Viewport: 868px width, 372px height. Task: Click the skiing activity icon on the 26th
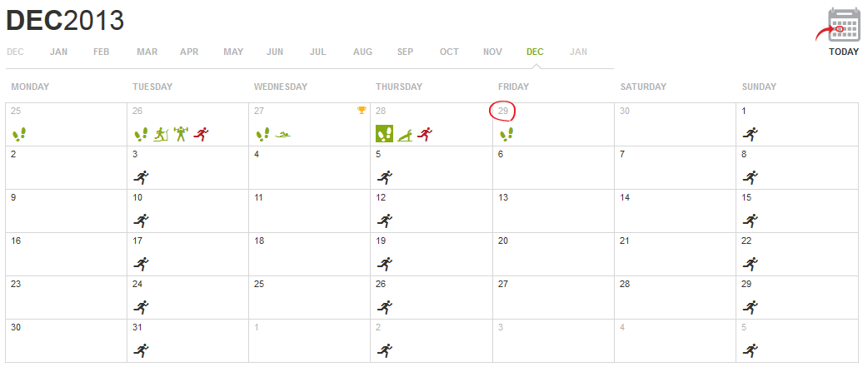coord(162,133)
